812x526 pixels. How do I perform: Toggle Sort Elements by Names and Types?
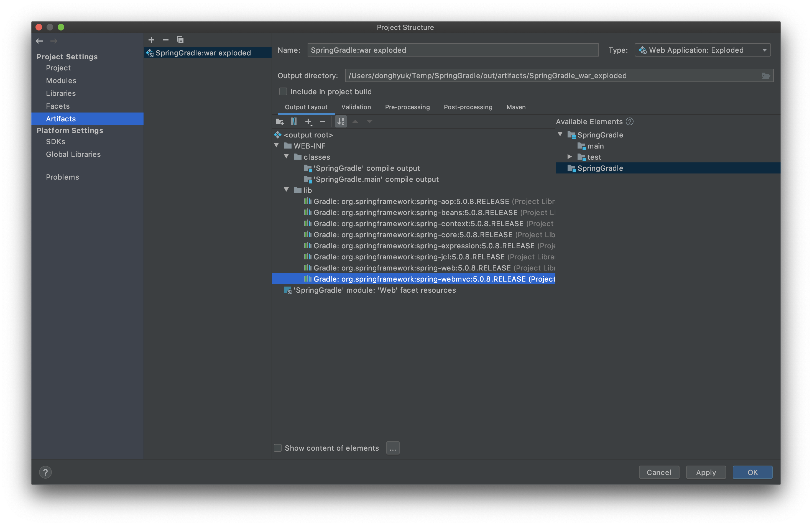tap(341, 121)
